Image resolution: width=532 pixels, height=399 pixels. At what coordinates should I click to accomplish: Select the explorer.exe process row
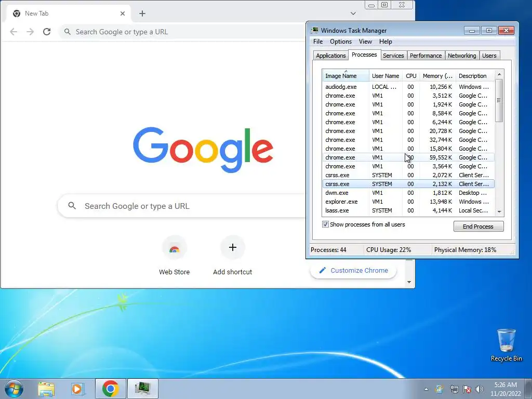point(408,202)
